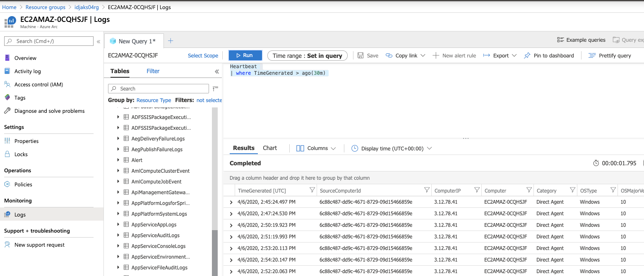Open Display time (UTC+00:00) dropdown
The width and height of the screenshot is (644, 276).
click(392, 148)
